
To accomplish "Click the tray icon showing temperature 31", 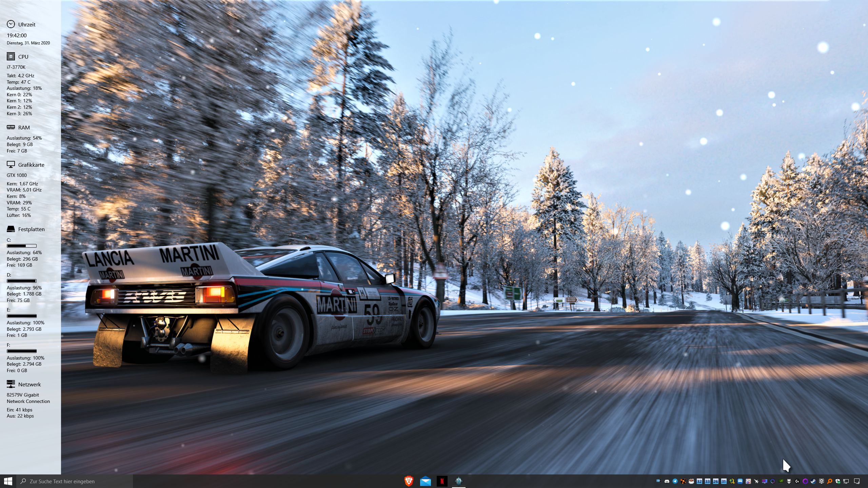I will point(724,481).
